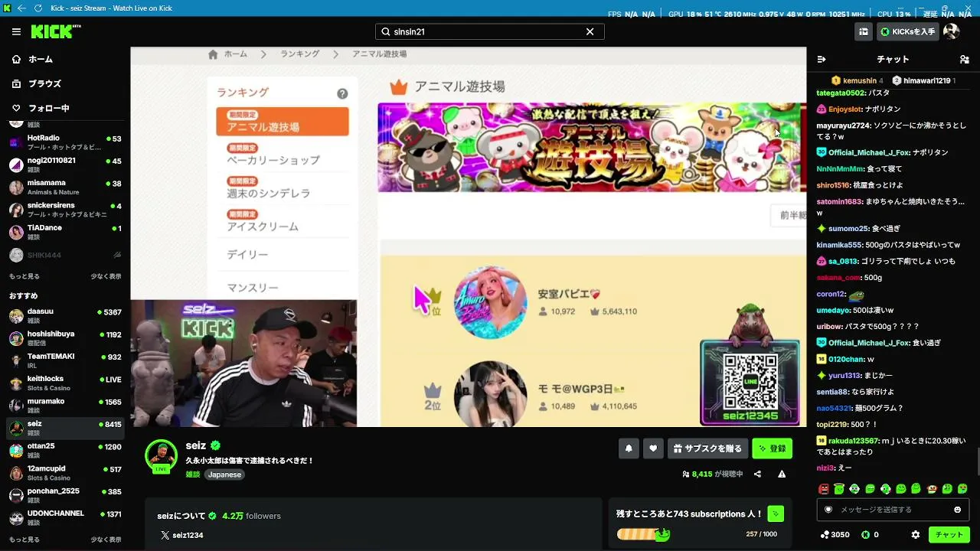Screen dimensions: 980x551
Task: Open the grid icon in the top bar
Action: pos(864,31)
